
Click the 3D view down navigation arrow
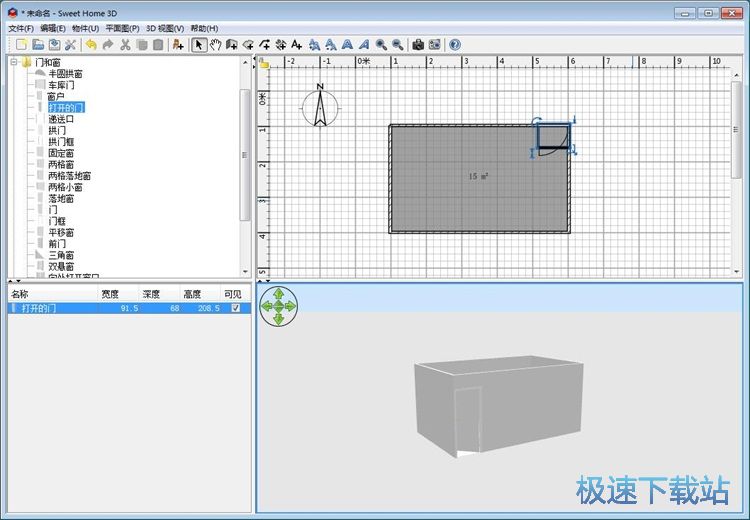(x=278, y=319)
